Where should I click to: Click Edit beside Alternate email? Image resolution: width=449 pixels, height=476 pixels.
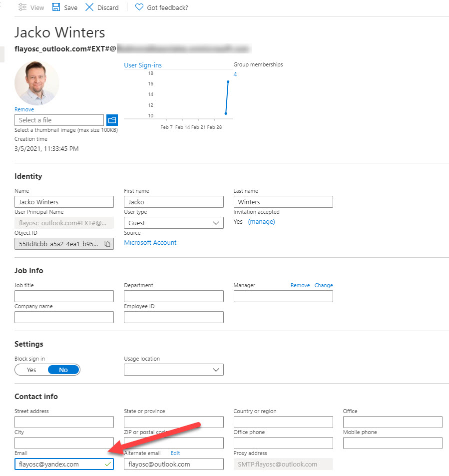click(x=175, y=453)
